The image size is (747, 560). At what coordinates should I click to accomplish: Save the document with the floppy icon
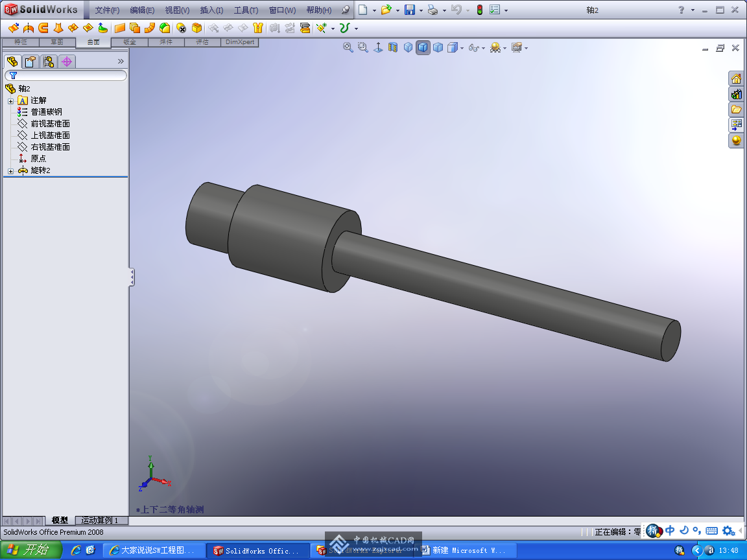(x=410, y=10)
